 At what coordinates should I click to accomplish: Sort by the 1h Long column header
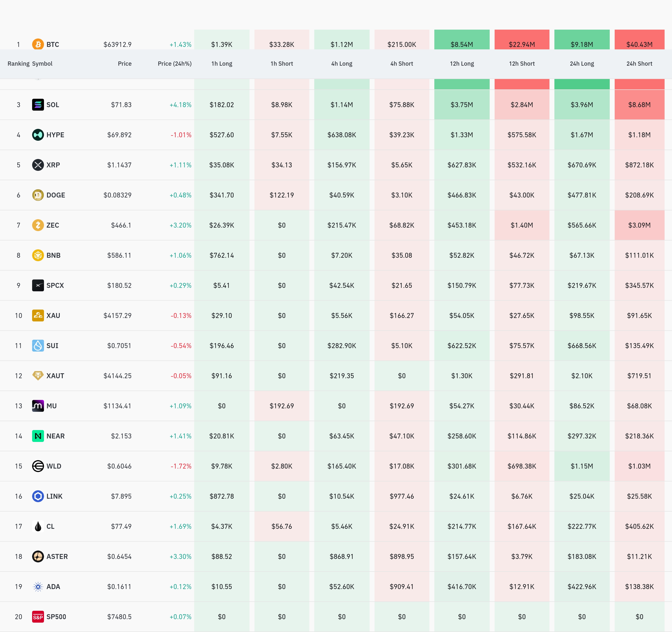pos(222,63)
